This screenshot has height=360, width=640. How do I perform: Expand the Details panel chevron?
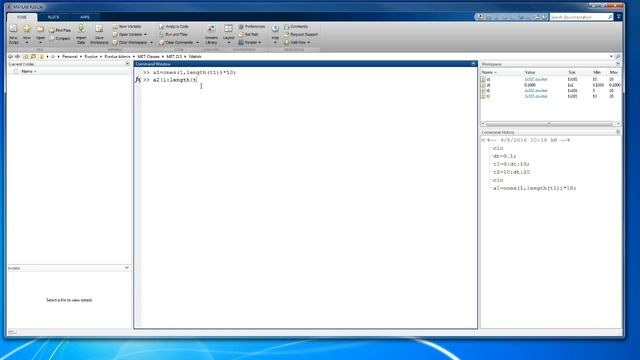[x=127, y=268]
